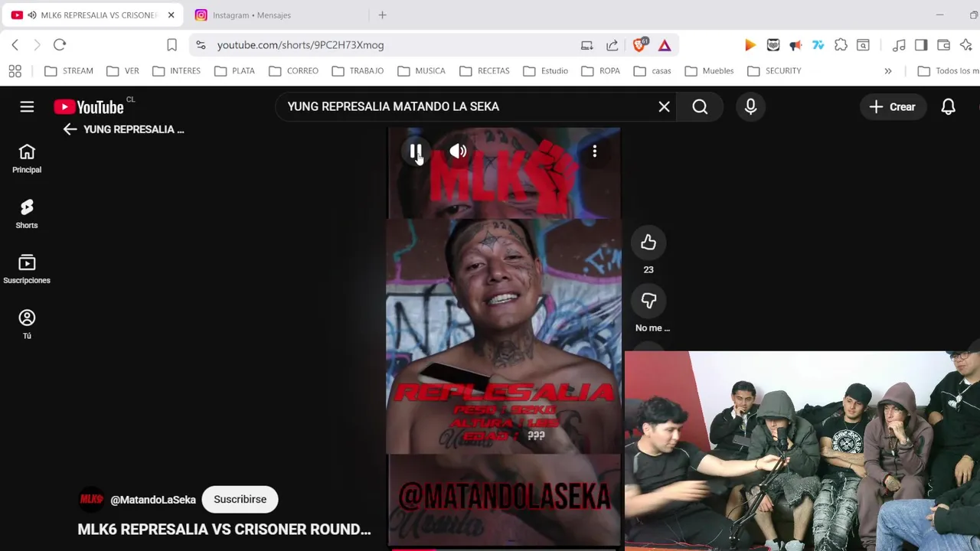980x551 pixels.
Task: Click the install app icon in address bar
Action: coord(586,45)
